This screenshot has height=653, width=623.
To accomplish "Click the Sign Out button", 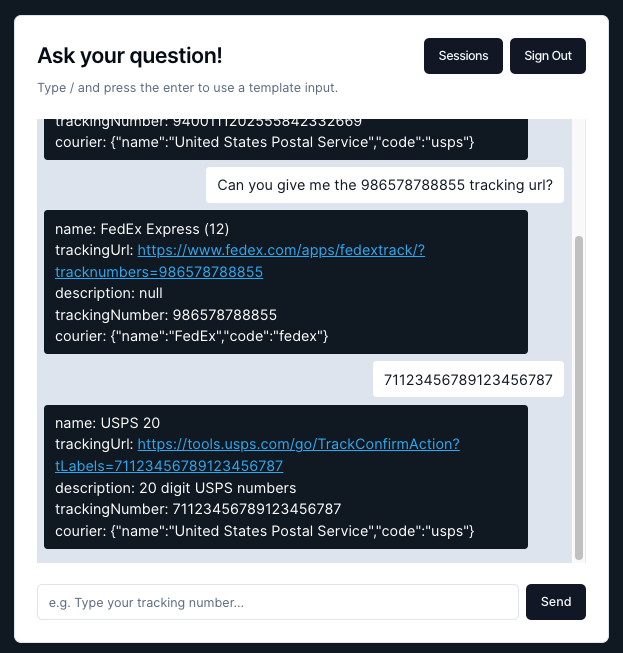I will pos(547,56).
